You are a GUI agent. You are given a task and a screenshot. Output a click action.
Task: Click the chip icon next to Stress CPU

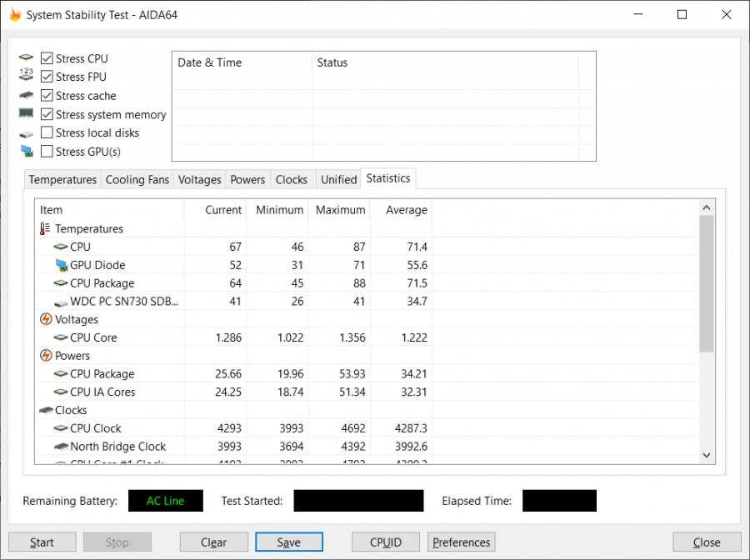[26, 57]
